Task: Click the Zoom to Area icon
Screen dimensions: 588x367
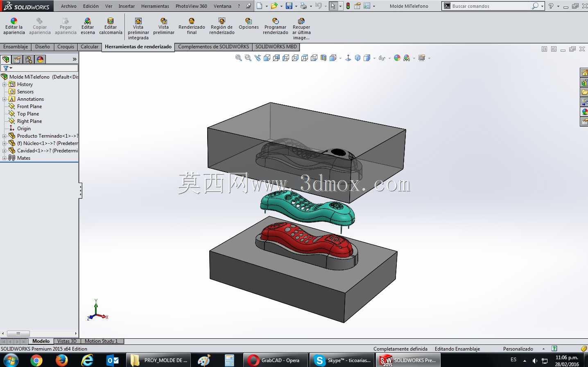Action: pyautogui.click(x=248, y=58)
